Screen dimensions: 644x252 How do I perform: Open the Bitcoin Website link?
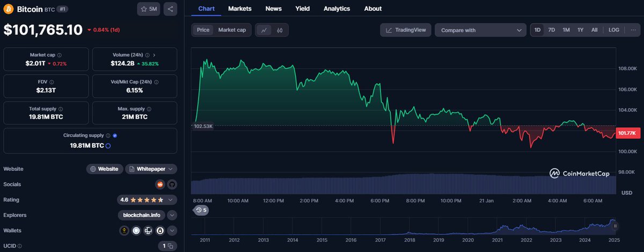(x=105, y=169)
